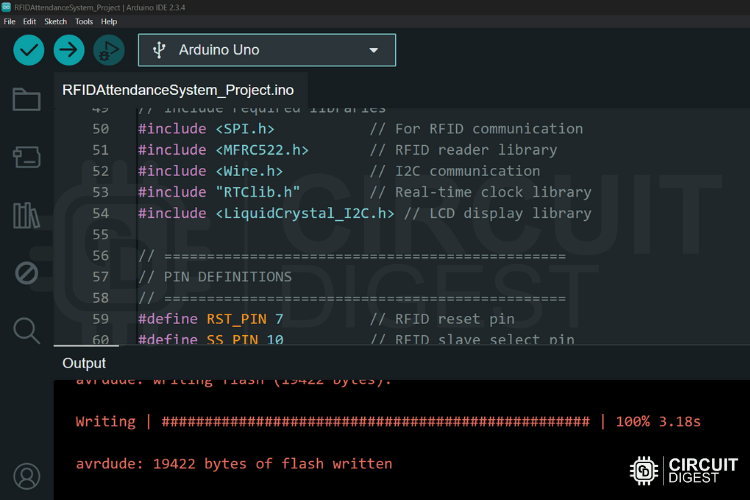Click the 'For RFID communication' comment
The height and width of the screenshot is (500, 750).
pos(476,129)
